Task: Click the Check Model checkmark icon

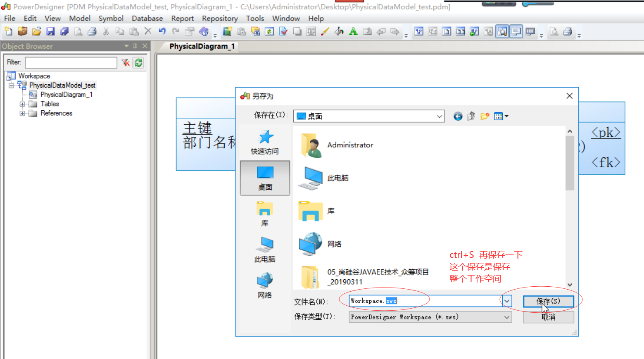Action: pos(283,31)
